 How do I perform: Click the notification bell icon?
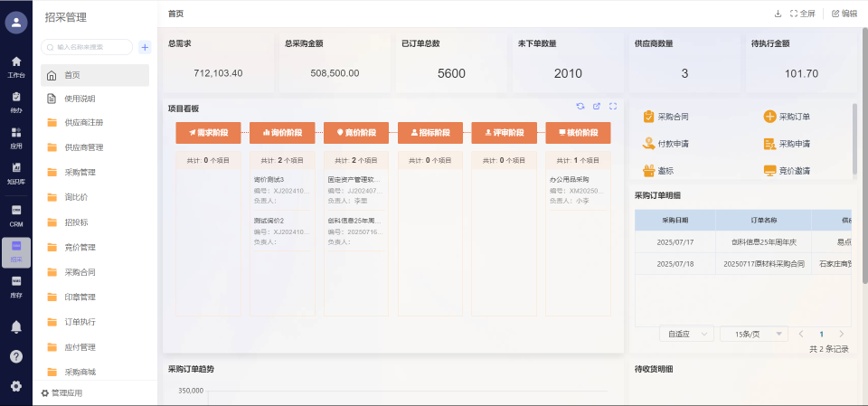15,326
